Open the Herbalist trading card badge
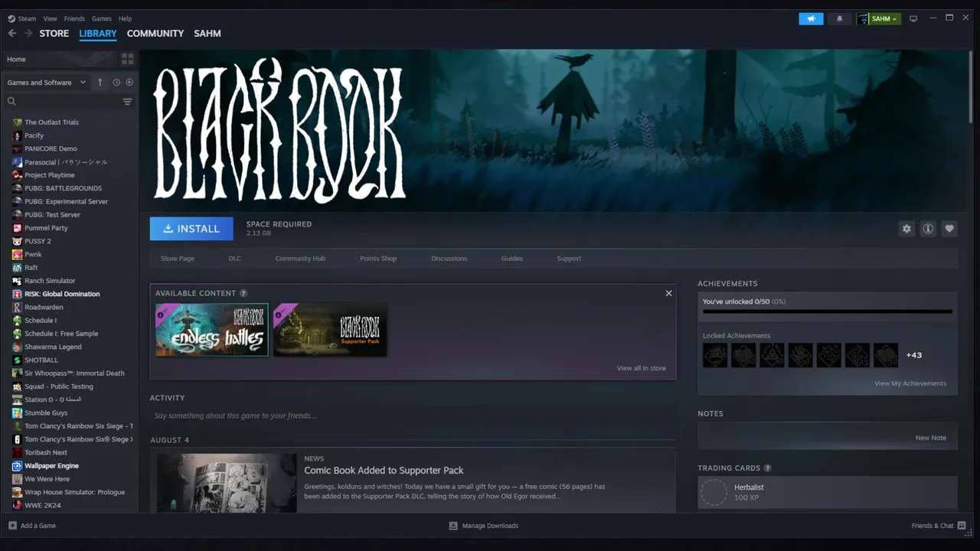 (828, 492)
